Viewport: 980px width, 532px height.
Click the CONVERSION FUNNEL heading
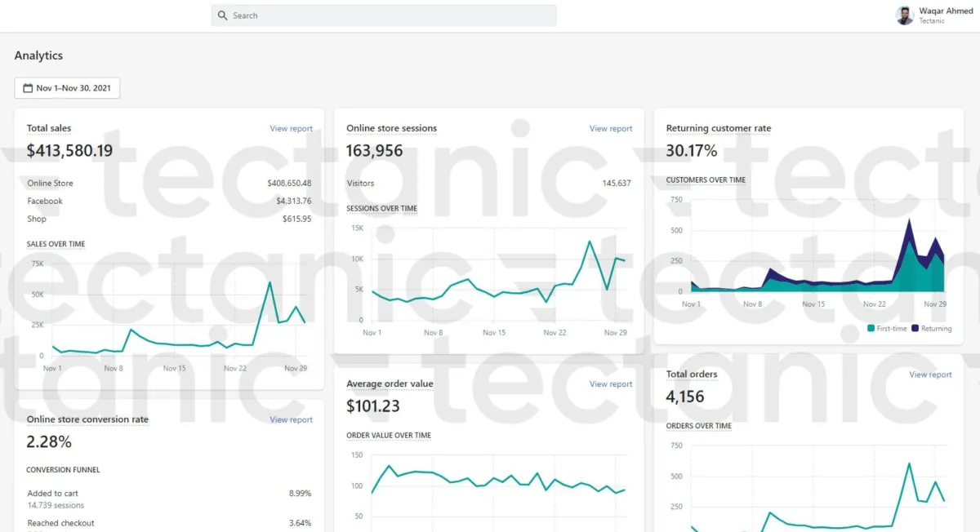63,470
